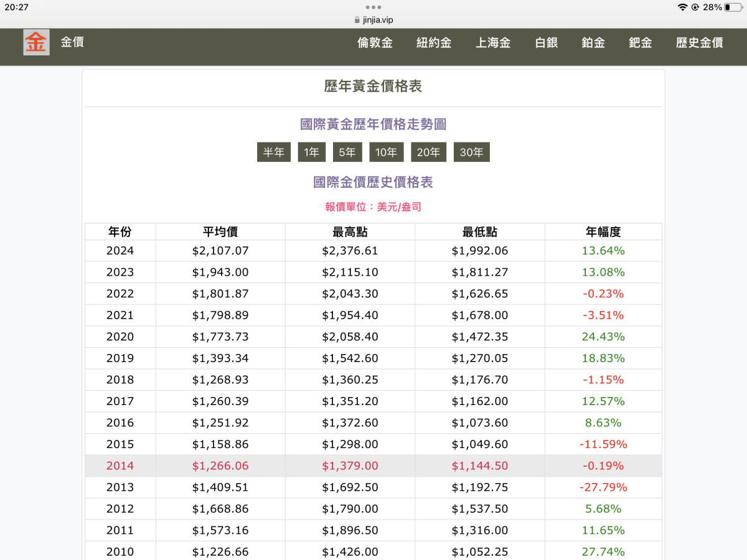
Task: Tap the three-dot menu at top center
Action: tap(374, 7)
